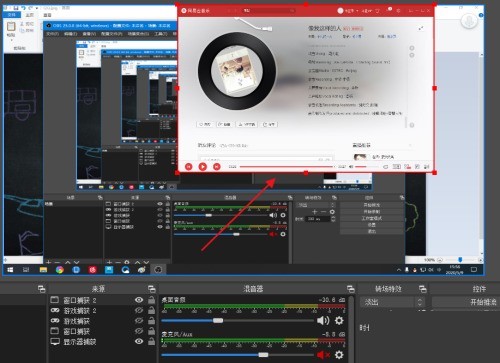500x363 pixels.
Task: Click the plus icon in previewed 转场特效 panel
Action: click(314, 212)
